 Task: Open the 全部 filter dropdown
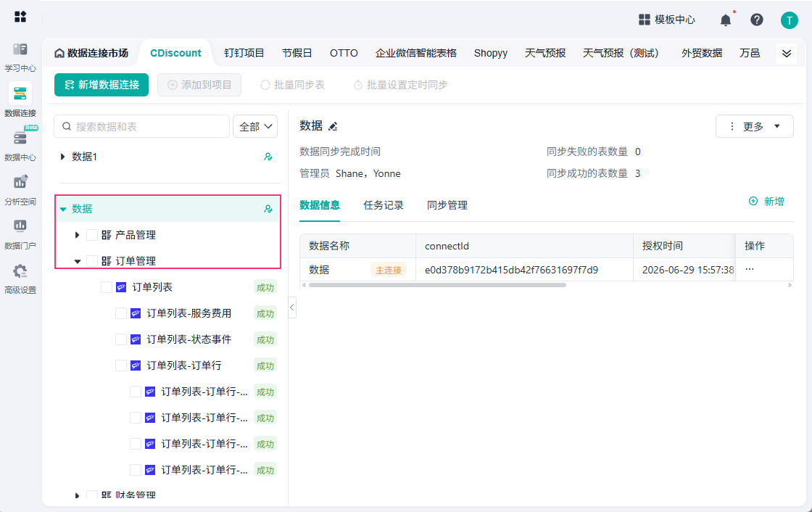point(255,126)
